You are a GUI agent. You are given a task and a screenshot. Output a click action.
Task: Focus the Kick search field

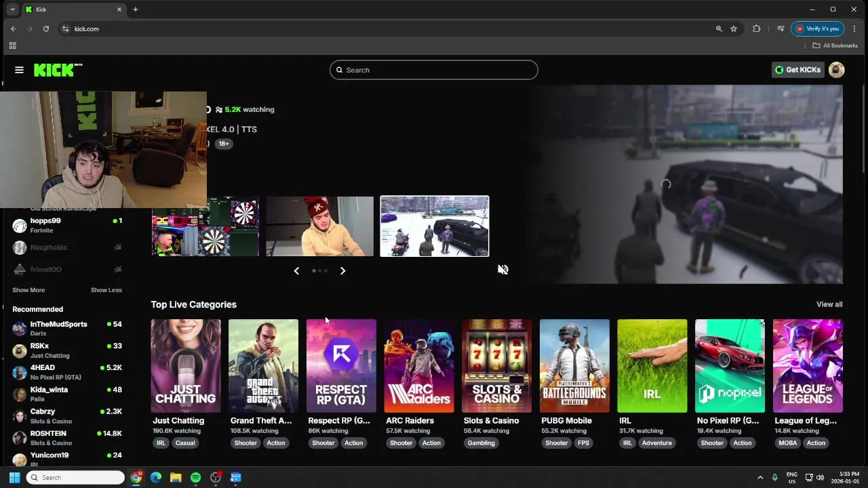tap(434, 70)
